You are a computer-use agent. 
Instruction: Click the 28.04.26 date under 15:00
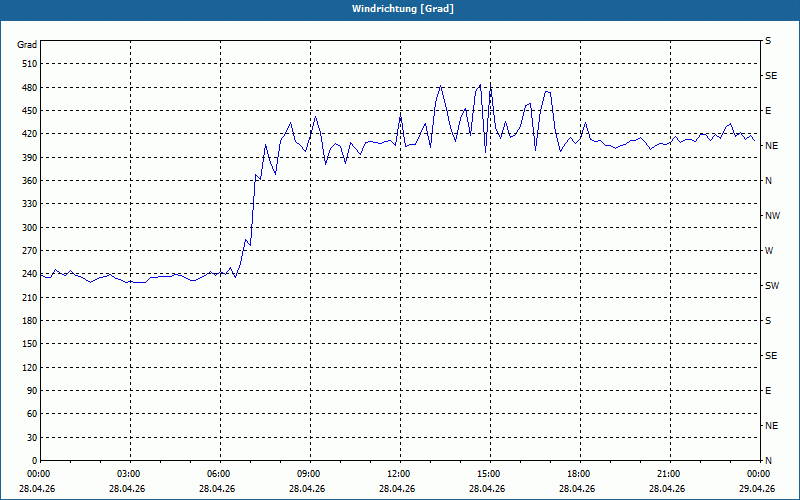488,489
